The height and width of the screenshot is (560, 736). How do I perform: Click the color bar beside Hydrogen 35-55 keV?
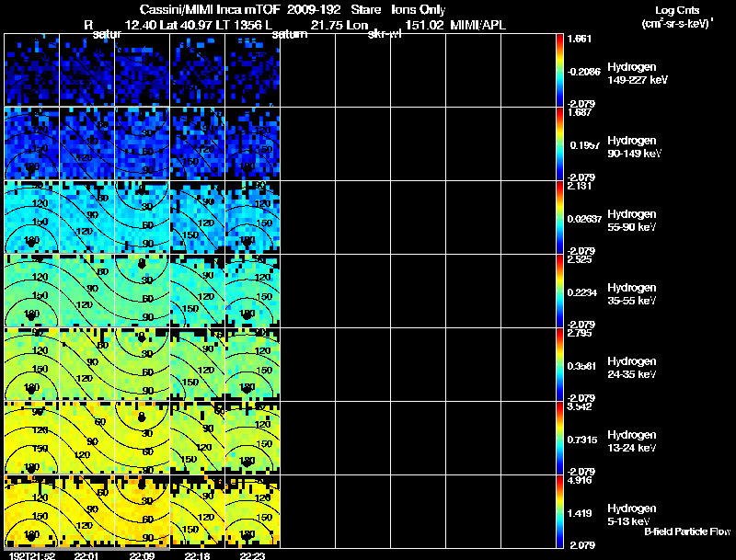(560, 291)
